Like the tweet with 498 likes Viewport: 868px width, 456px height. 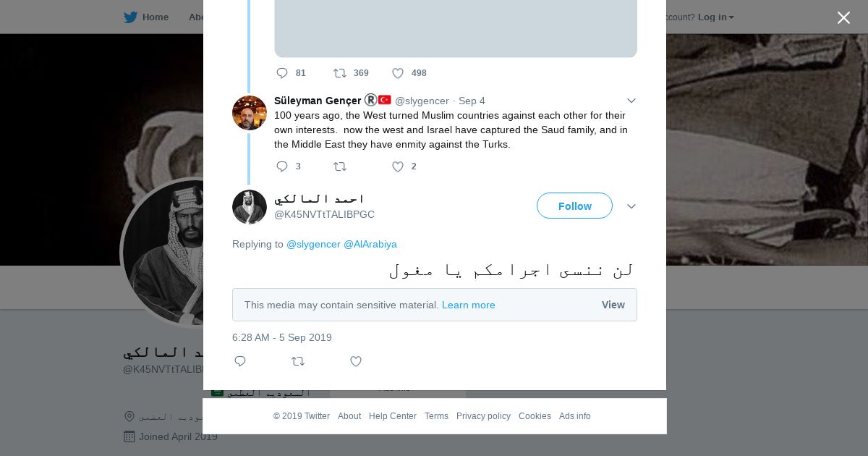(x=398, y=73)
